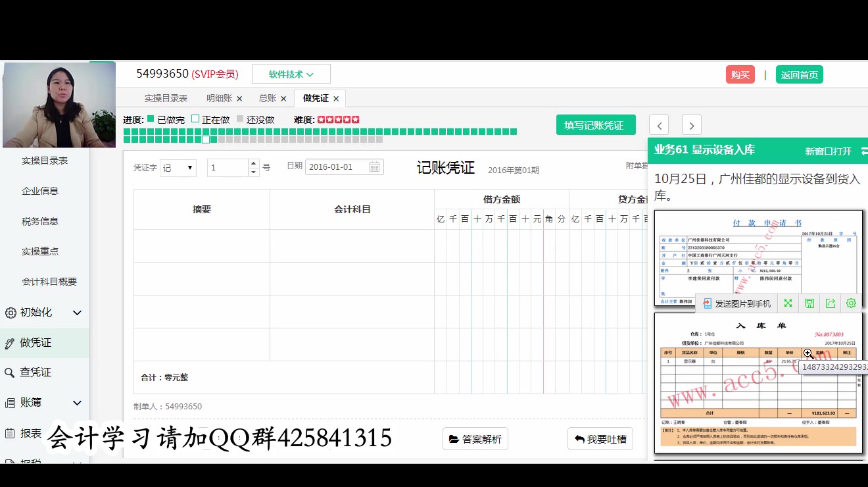Viewport: 868px width, 487px height.
Task: Open the 凭证字 voucher type dropdown
Action: tap(178, 168)
